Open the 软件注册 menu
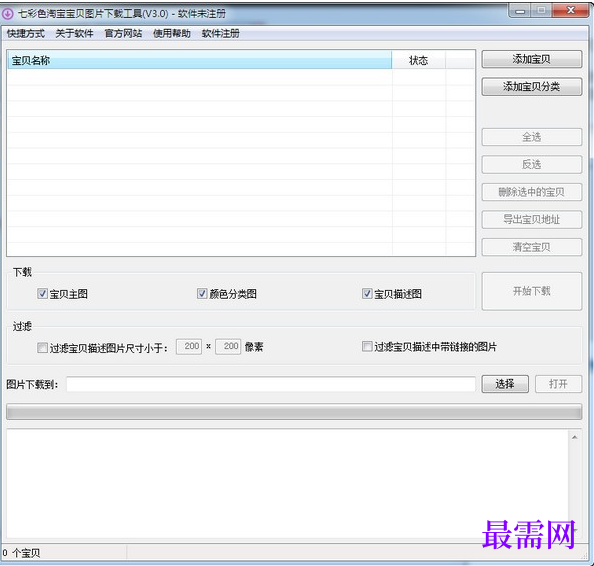594x566 pixels. (220, 34)
